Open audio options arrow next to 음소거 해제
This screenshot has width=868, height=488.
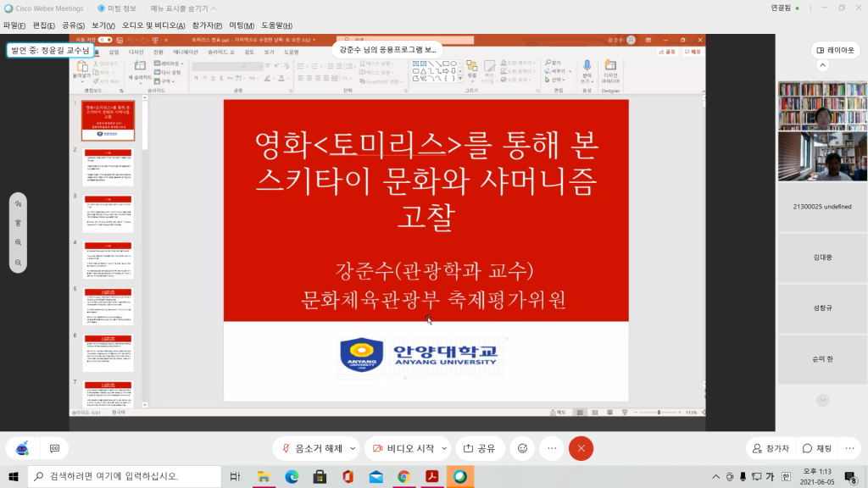[x=353, y=448]
